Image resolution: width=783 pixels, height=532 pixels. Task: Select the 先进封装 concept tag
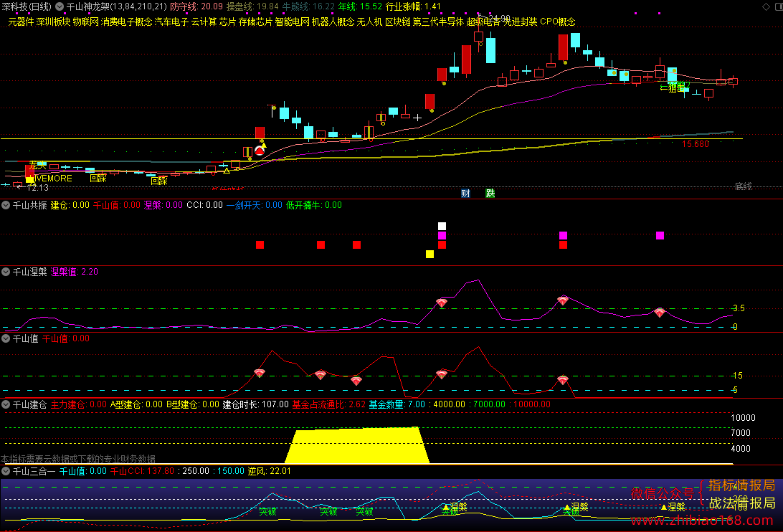(x=520, y=22)
